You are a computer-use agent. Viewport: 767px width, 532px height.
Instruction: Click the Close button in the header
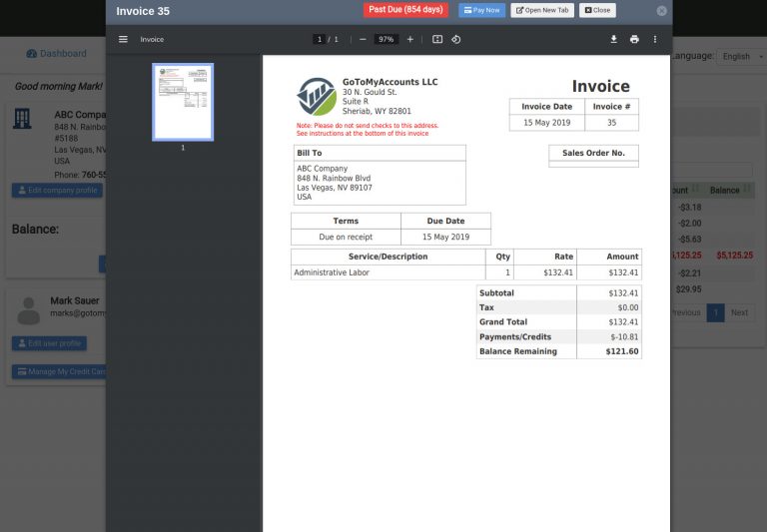pos(597,10)
